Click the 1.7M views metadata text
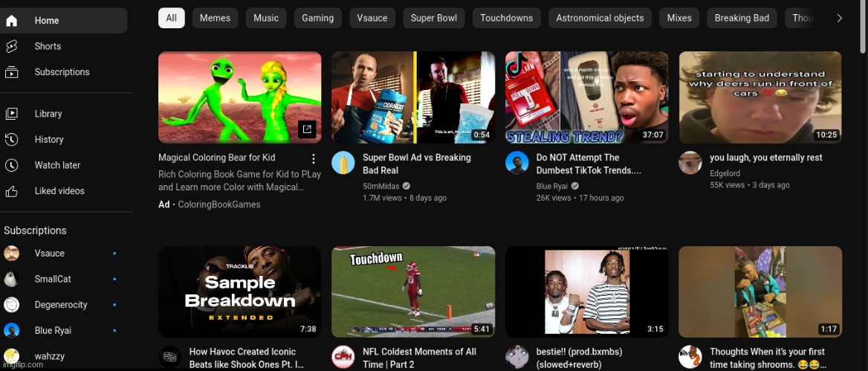The width and height of the screenshot is (868, 371). 383,198
